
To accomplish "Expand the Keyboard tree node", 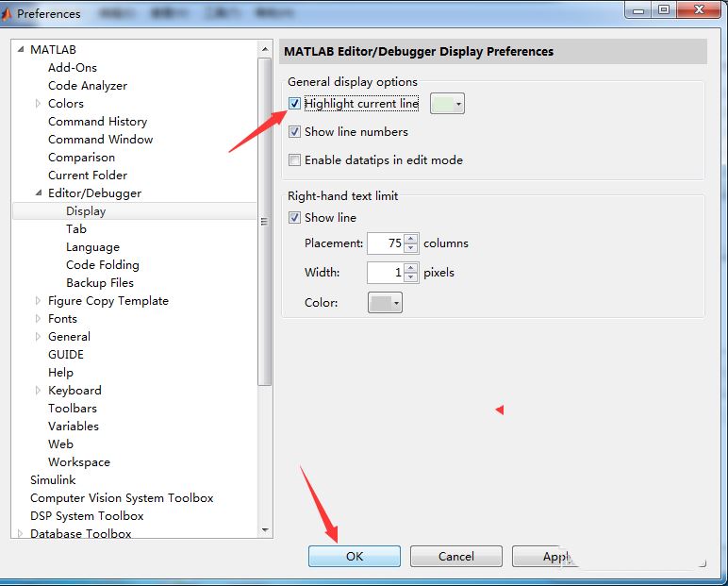I will [38, 391].
